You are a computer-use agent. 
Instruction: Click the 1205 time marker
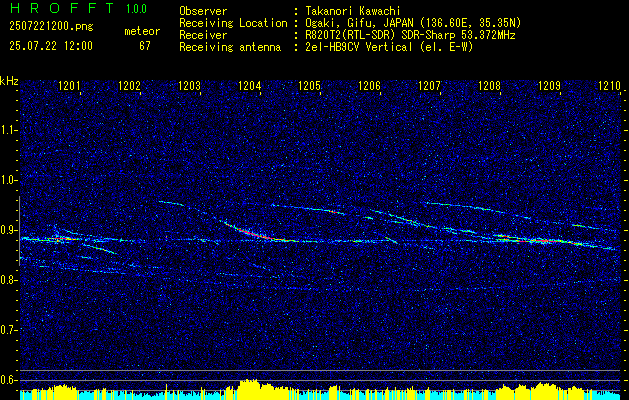pyautogui.click(x=310, y=86)
